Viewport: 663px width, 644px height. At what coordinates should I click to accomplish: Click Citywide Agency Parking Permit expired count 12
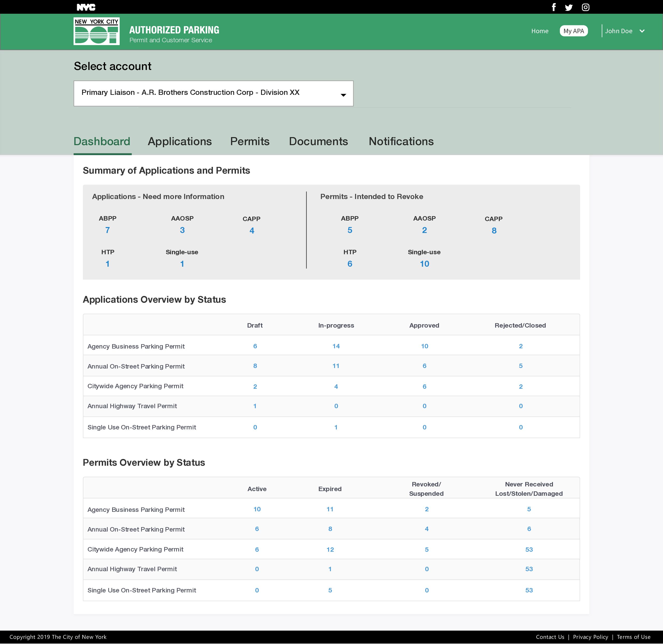pos(330,550)
